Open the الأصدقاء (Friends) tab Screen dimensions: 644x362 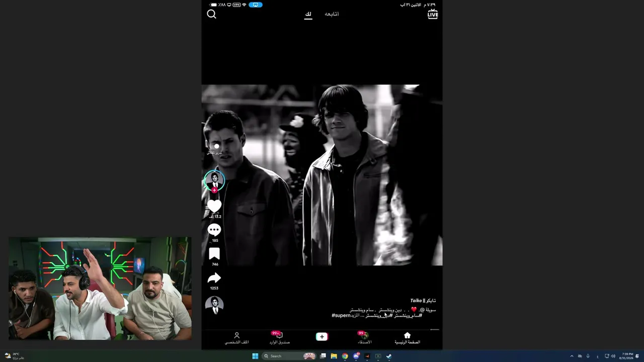pos(364,338)
